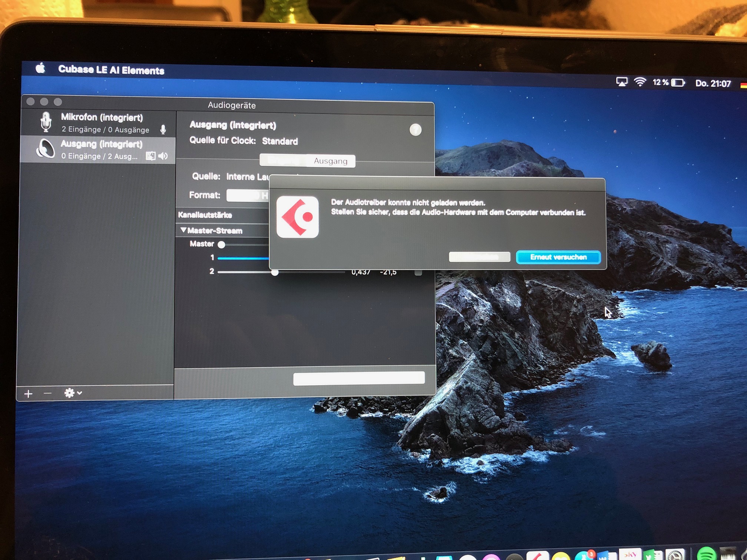747x560 pixels.
Task: Click the grey button left of Erneut versuchen
Action: pos(479,257)
